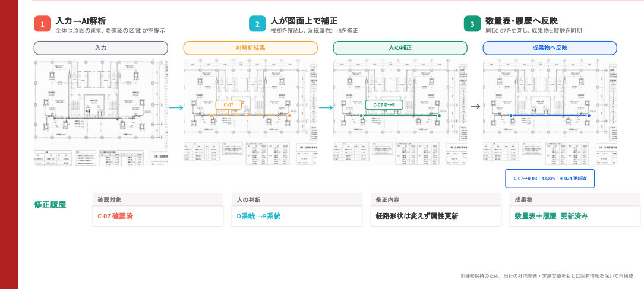Viewport: 644px width, 289px height.
Task: Click the subtitle 根拠を確認し、系統属性を修正
Action: (x=314, y=31)
